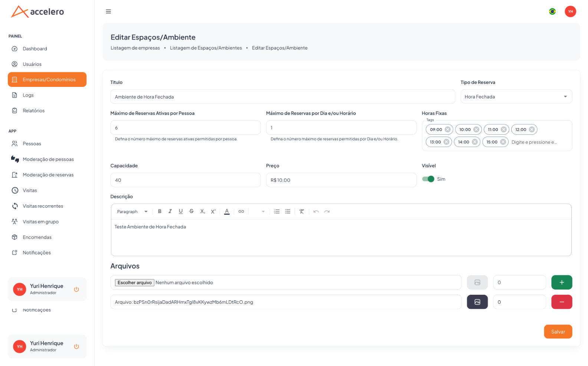Click inside the Descrição text area
The image size is (588, 366).
(341, 237)
